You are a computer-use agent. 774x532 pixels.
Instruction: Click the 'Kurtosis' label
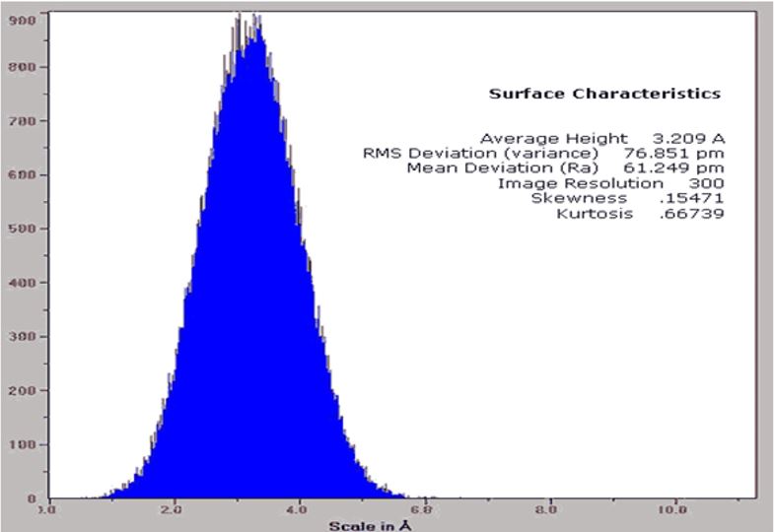pos(595,214)
